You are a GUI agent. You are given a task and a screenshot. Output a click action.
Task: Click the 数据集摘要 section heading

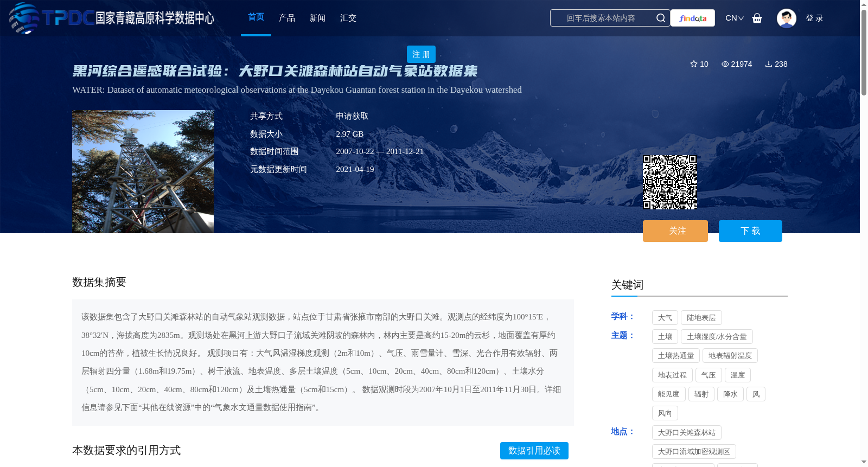tap(99, 282)
